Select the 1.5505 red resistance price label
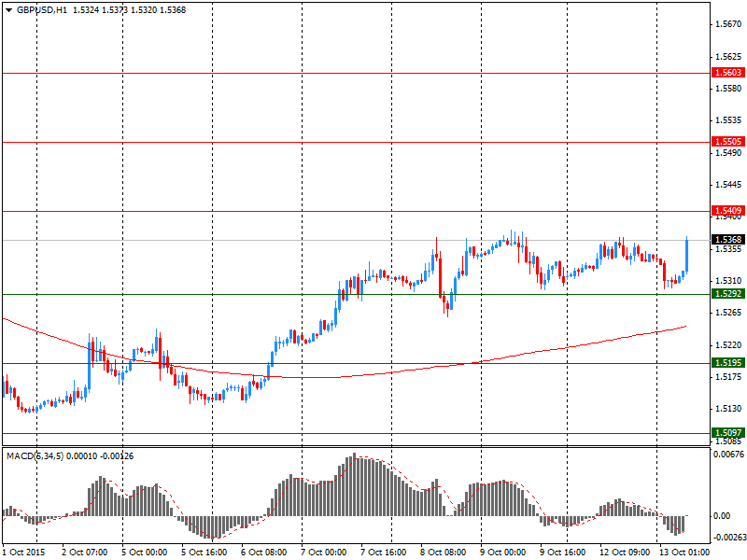Viewport: 747px width, 560px height. [728, 142]
